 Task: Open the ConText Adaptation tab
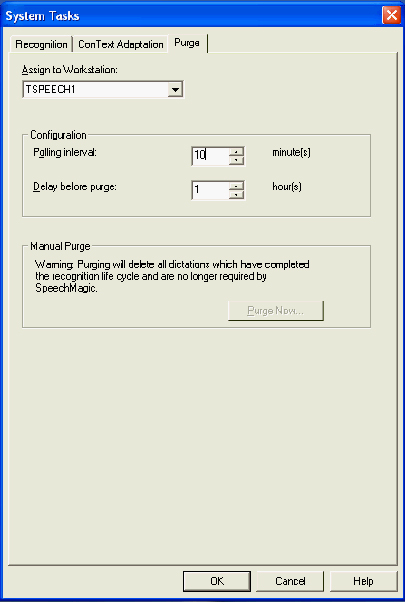(x=121, y=44)
